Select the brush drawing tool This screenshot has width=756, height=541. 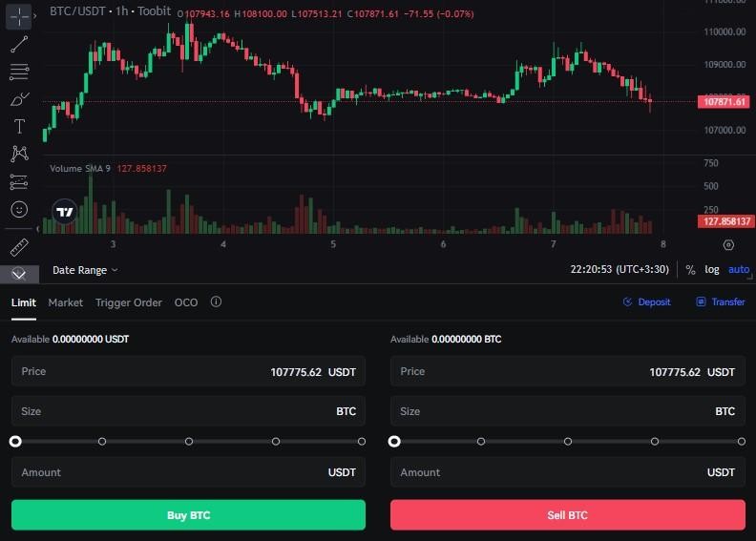[19, 99]
